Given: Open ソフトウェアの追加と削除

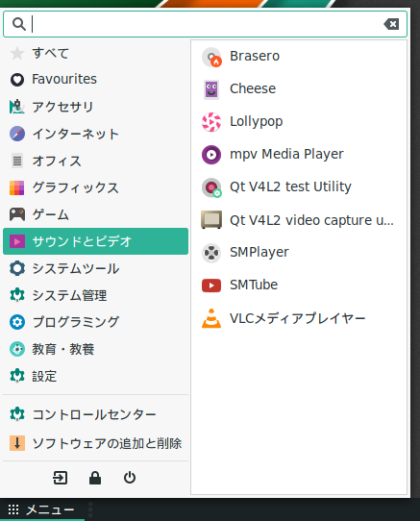Looking at the screenshot, I should (96, 443).
